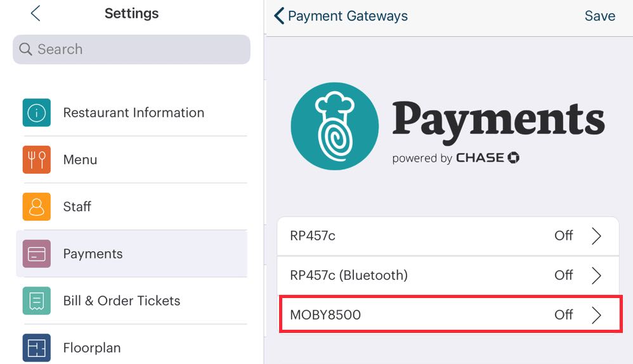Image resolution: width=633 pixels, height=364 pixels.
Task: Toggle the RP457c (Bluetooth) Off status
Action: click(x=563, y=275)
